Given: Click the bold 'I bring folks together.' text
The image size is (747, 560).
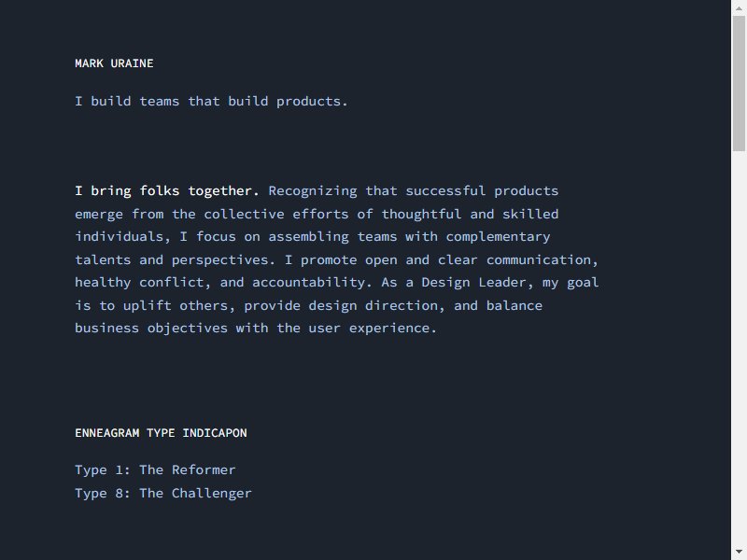Looking at the screenshot, I should click(x=167, y=191).
